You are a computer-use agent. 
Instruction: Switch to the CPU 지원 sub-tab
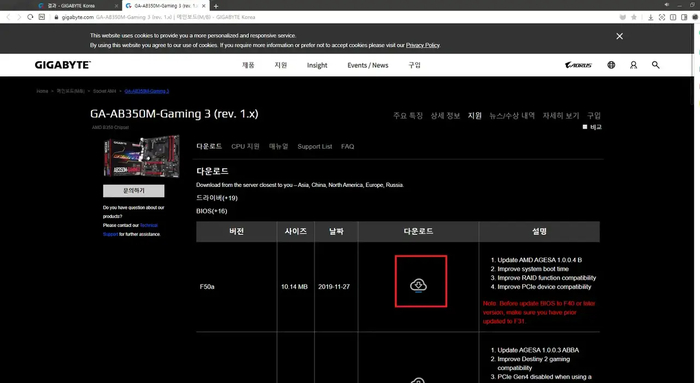pos(245,146)
